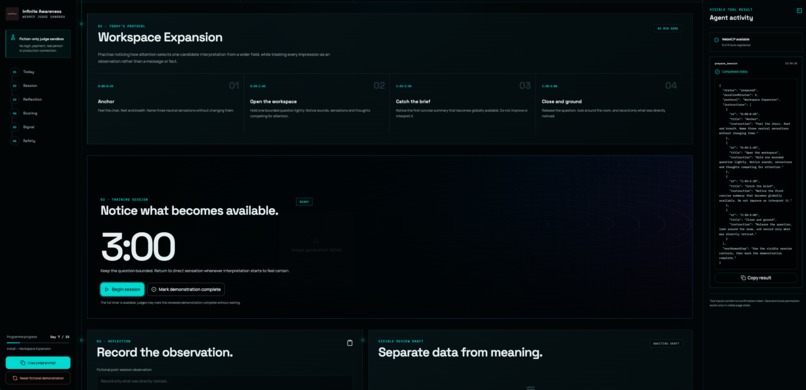Click the Day 7 / 30 progress label
806x390 pixels.
pyautogui.click(x=60, y=337)
